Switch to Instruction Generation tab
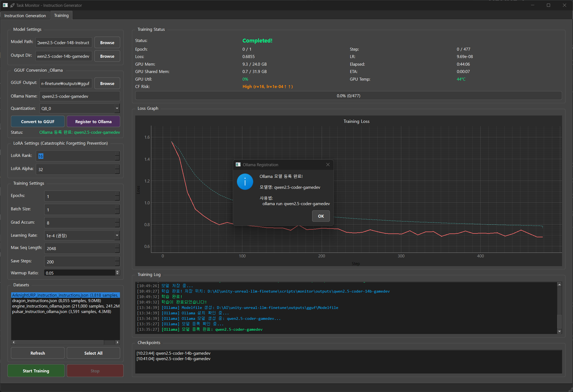The height and width of the screenshot is (392, 573). point(25,16)
